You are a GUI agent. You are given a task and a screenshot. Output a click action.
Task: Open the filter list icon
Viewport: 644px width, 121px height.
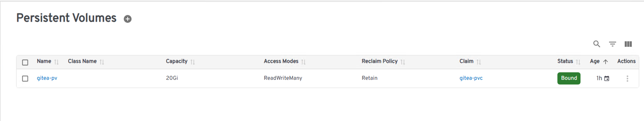612,44
